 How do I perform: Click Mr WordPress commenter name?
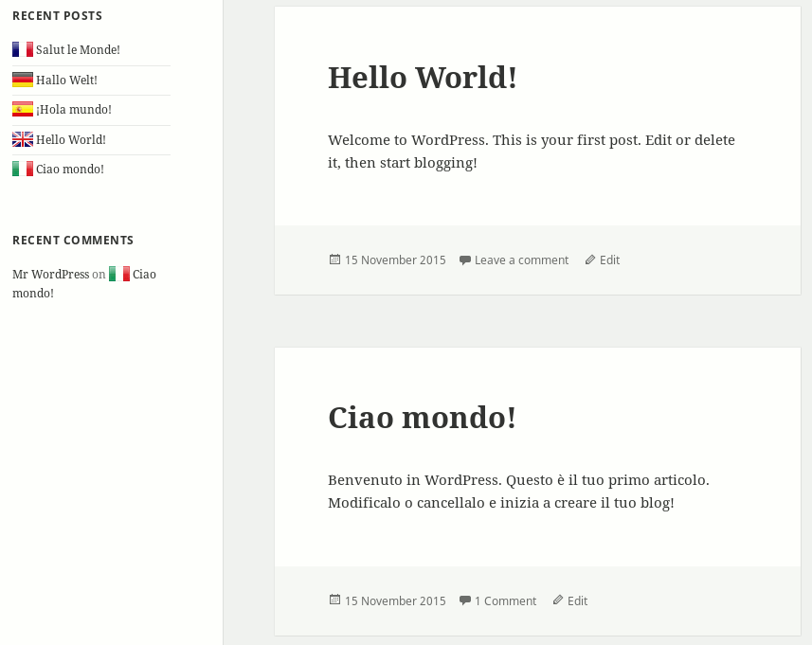point(51,274)
